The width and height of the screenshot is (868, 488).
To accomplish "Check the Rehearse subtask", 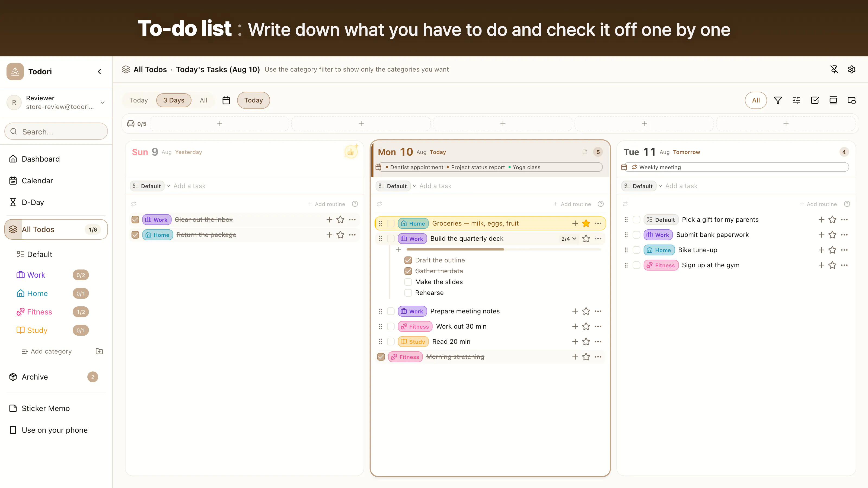I will click(x=408, y=293).
